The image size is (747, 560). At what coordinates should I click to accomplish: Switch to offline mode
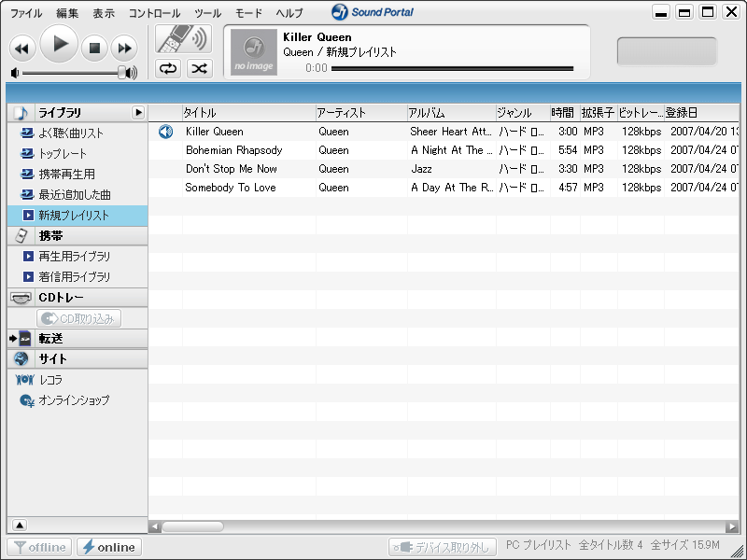pyautogui.click(x=39, y=547)
